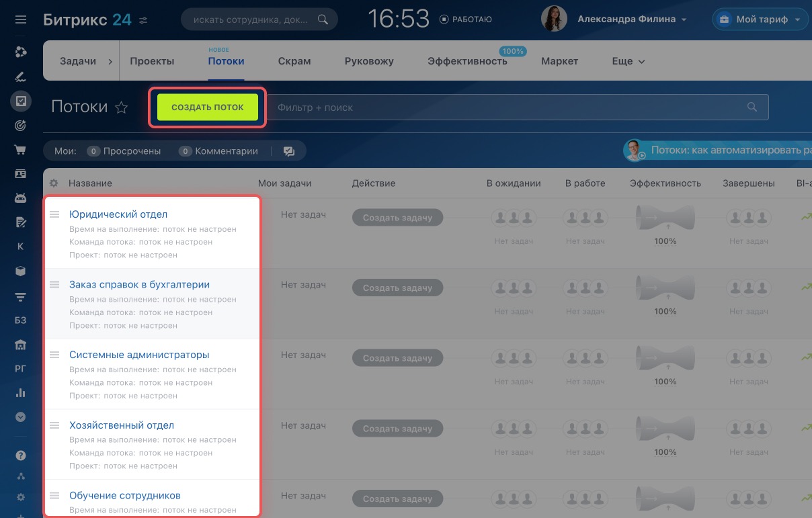Click the drag handle of Юридический отдел

pos(55,214)
